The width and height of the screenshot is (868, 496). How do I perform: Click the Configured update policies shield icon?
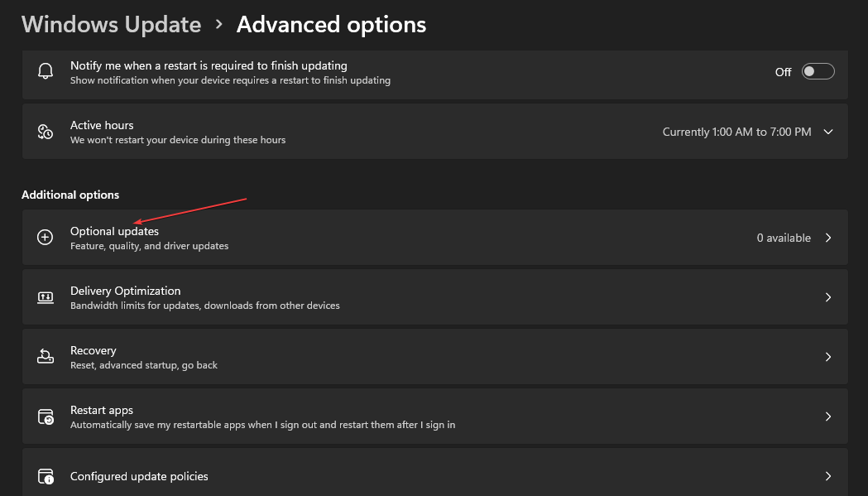coord(45,475)
